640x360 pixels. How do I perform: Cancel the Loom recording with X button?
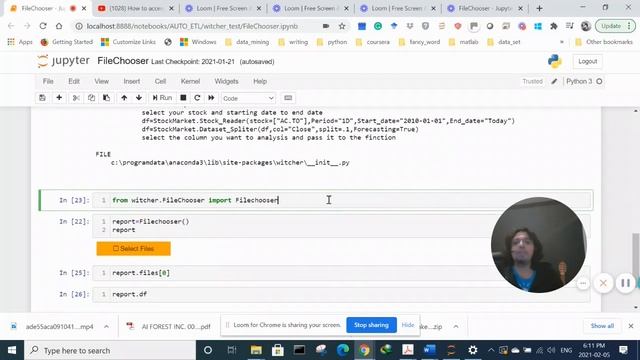[603, 283]
